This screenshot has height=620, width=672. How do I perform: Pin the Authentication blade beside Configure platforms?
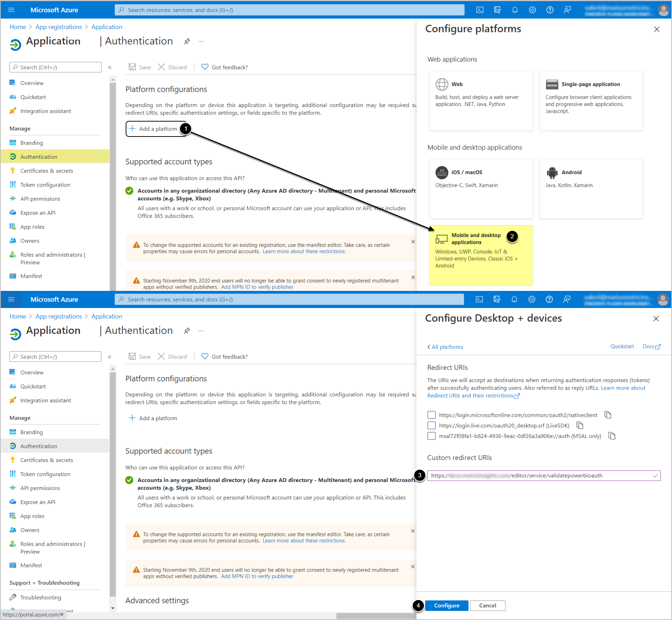point(187,41)
